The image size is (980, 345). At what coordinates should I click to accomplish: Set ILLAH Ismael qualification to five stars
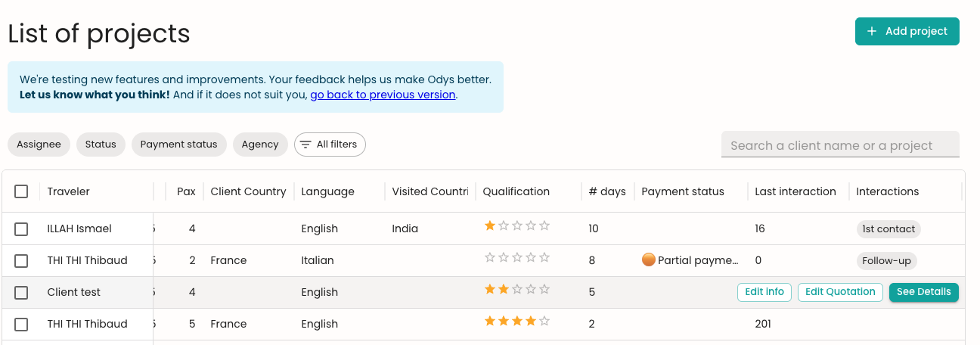544,225
